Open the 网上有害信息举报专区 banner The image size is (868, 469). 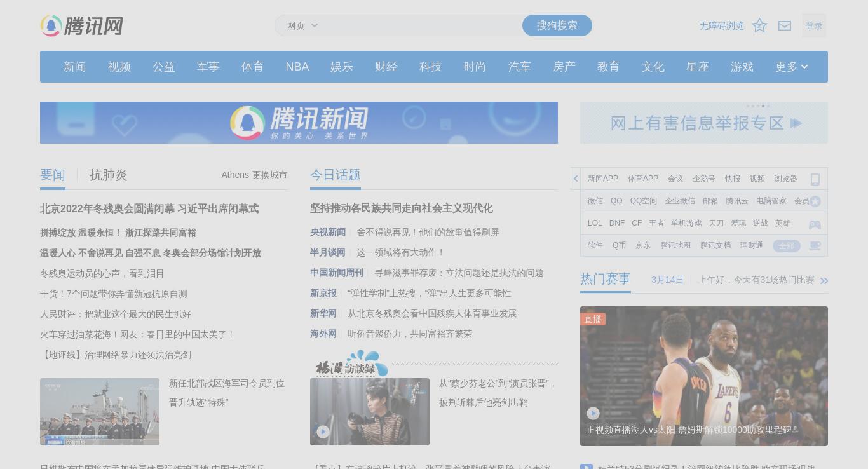pos(704,123)
